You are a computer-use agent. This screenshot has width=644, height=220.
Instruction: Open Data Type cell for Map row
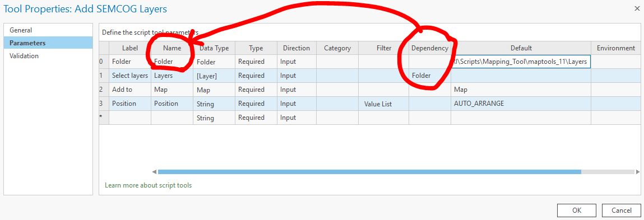click(214, 90)
